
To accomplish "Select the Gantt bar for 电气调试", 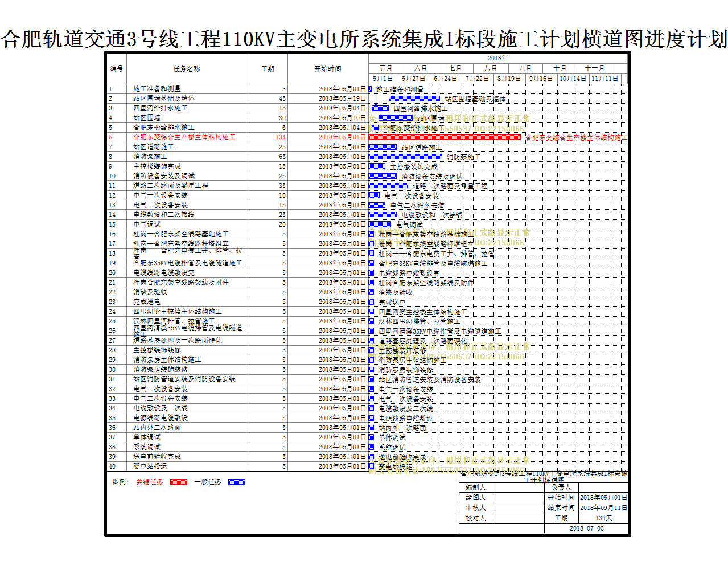I will click(380, 224).
